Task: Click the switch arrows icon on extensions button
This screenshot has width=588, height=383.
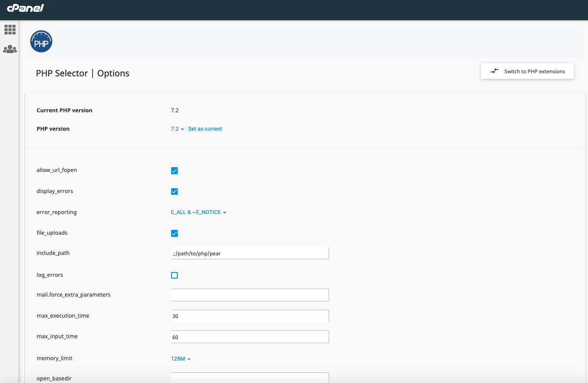Action: [495, 71]
